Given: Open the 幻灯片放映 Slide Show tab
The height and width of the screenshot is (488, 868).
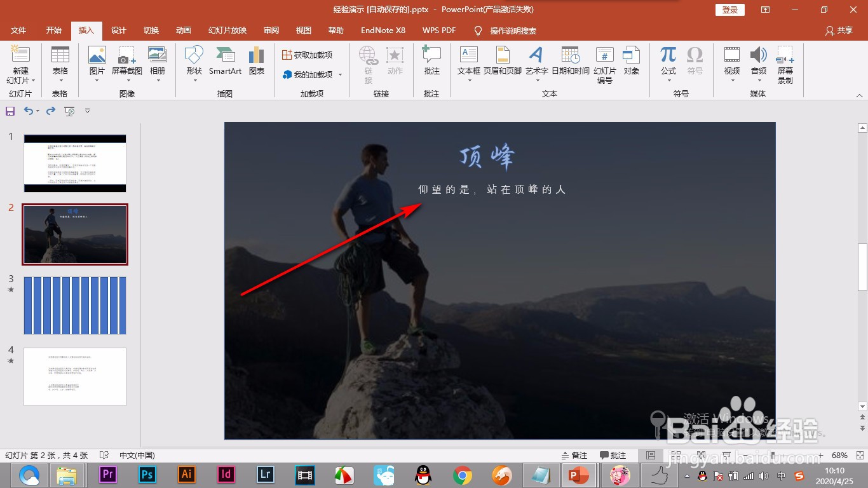Looking at the screenshot, I should pos(227,30).
